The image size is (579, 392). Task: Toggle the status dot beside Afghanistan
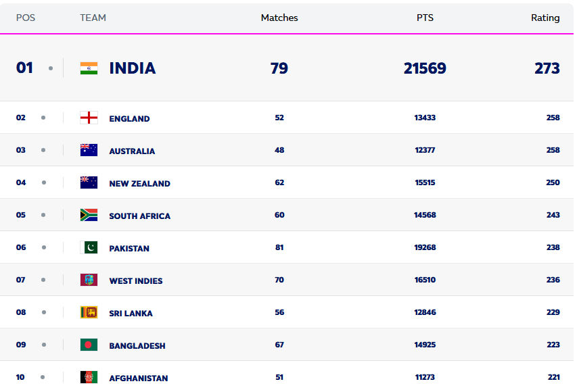(43, 377)
